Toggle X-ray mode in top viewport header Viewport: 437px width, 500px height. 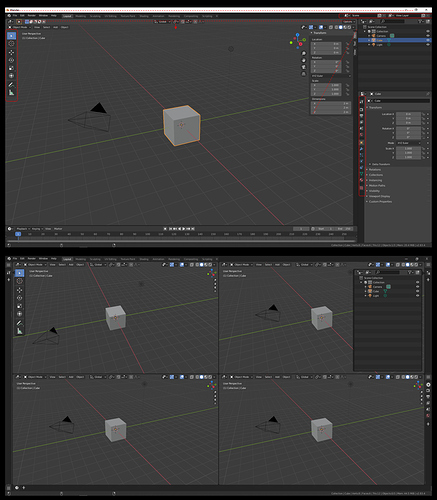pyautogui.click(x=331, y=27)
